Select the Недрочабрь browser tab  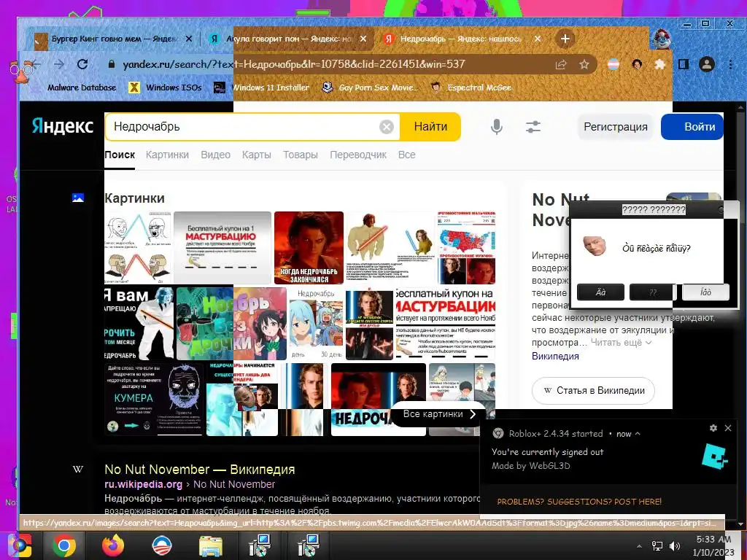click(462, 39)
